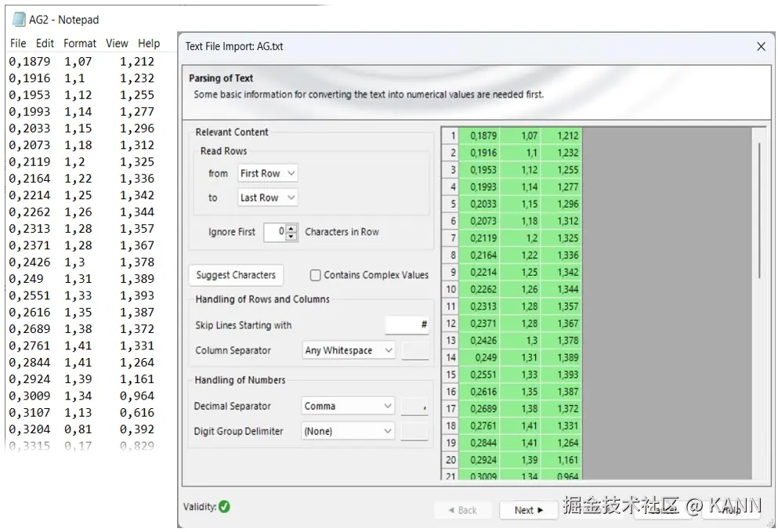The image size is (778, 532).
Task: Expand the 'from' First Row dropdown
Action: [267, 173]
